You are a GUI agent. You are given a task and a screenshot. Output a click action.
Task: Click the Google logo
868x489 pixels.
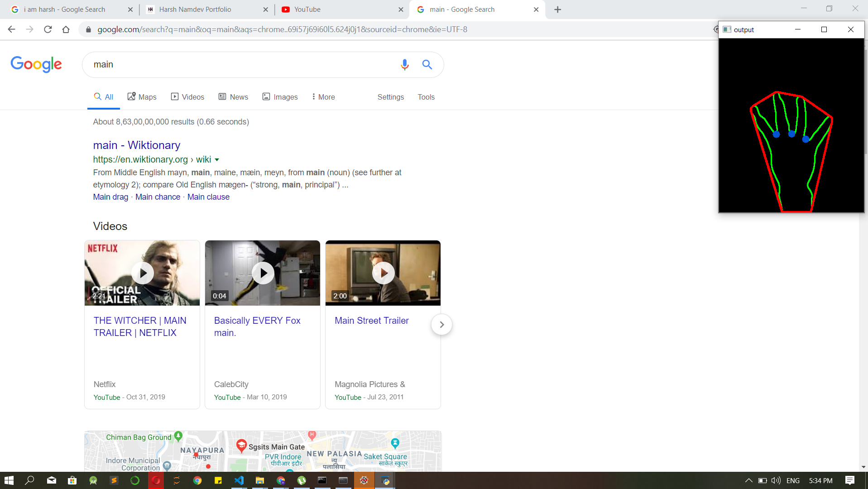pos(36,64)
